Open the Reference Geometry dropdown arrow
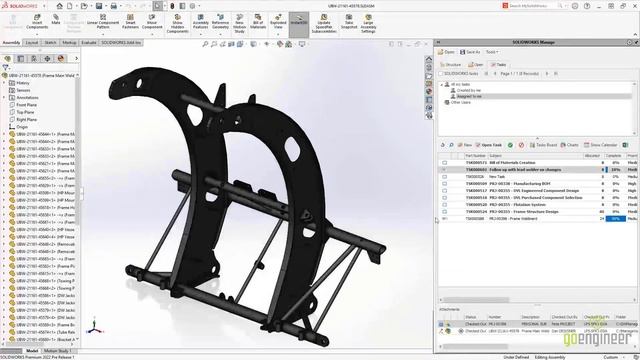 220,34
